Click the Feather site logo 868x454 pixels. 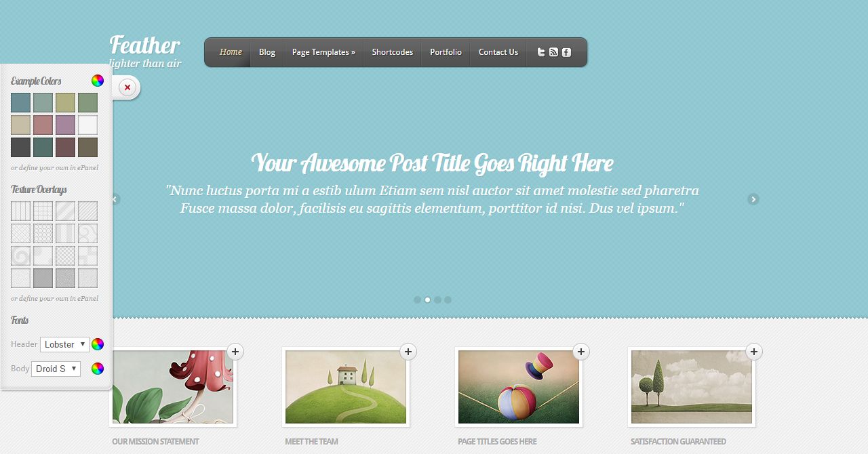pyautogui.click(x=144, y=45)
